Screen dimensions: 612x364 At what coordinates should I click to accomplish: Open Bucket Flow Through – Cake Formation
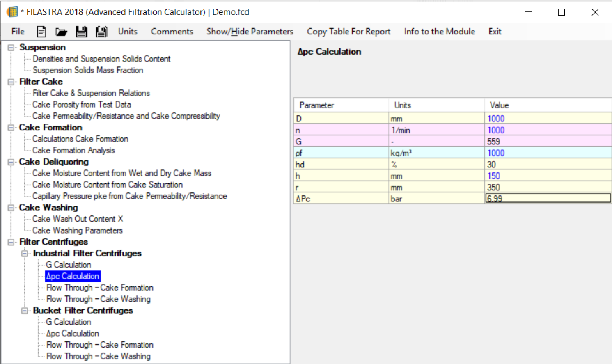100,345
